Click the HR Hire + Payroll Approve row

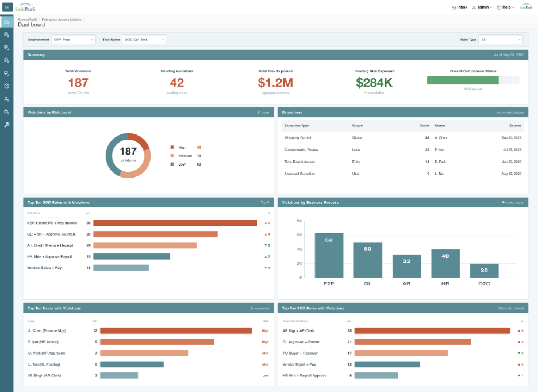coord(403,375)
